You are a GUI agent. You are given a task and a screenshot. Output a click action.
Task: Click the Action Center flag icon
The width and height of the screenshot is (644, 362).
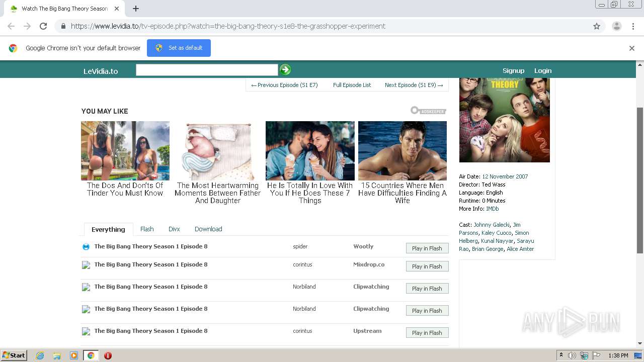point(596,355)
